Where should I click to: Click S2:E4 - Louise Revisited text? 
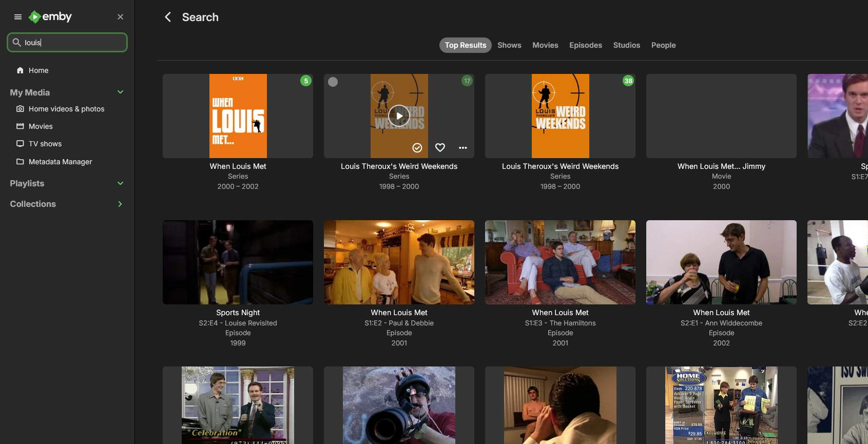[238, 323]
